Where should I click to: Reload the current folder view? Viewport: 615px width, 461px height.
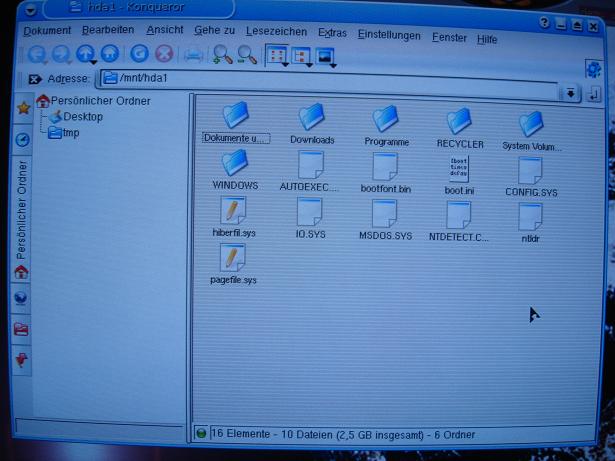pos(139,53)
